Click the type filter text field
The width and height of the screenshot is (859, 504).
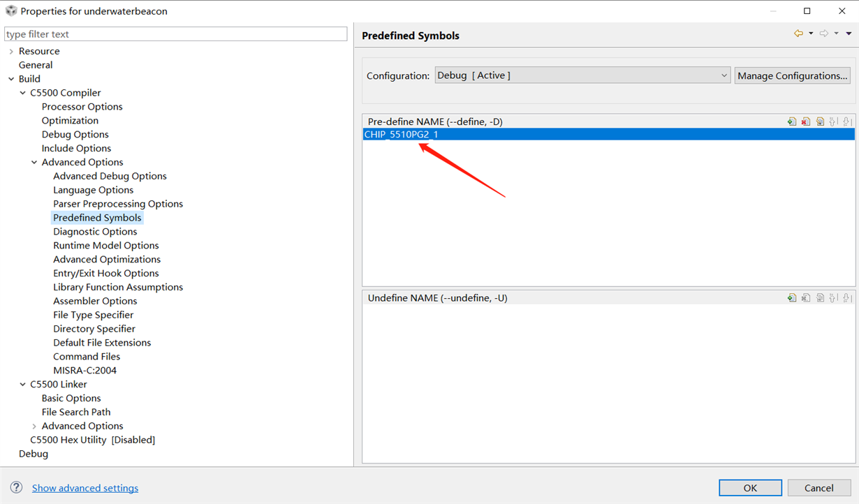175,34
